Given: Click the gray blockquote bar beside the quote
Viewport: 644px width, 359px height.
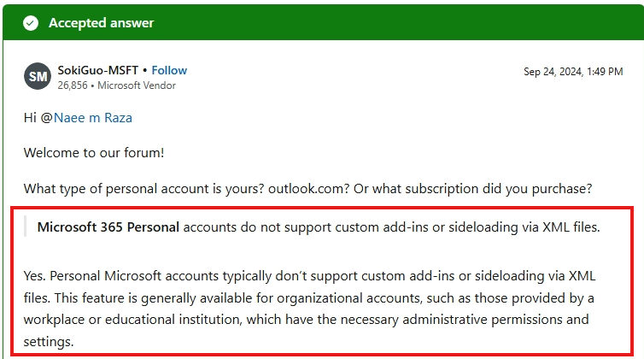Looking at the screenshot, I should pyautogui.click(x=26, y=227).
